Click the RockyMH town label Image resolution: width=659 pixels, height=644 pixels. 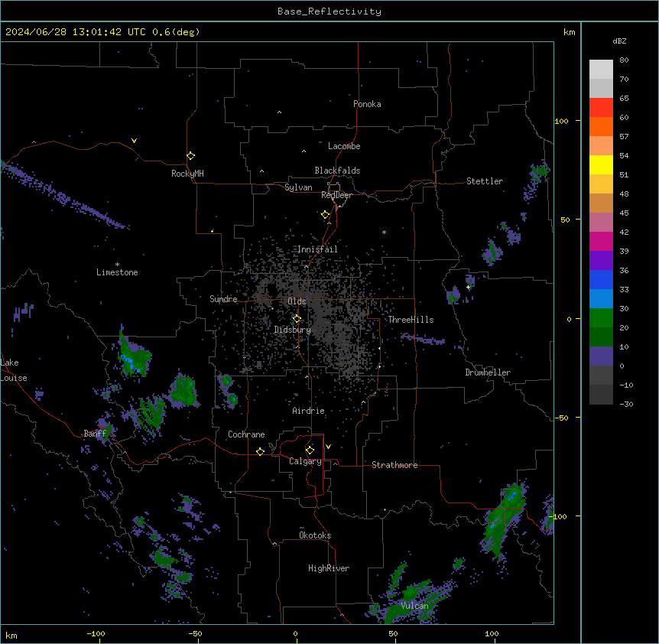coord(187,174)
